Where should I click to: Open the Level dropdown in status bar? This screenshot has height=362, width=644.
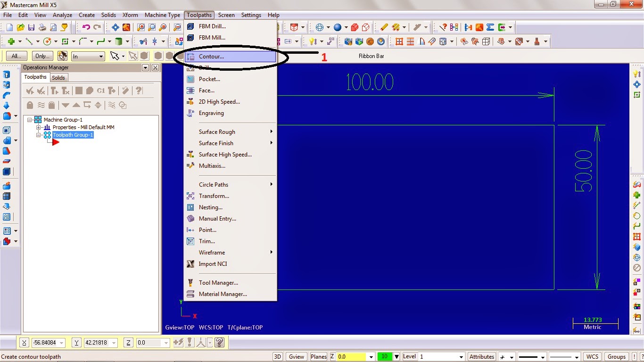[462, 357]
